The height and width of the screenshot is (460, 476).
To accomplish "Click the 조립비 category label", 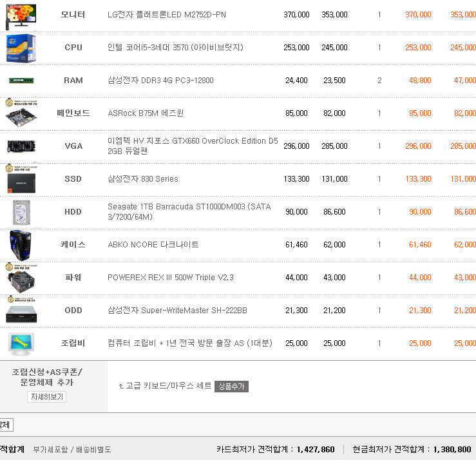I will click(x=73, y=343).
